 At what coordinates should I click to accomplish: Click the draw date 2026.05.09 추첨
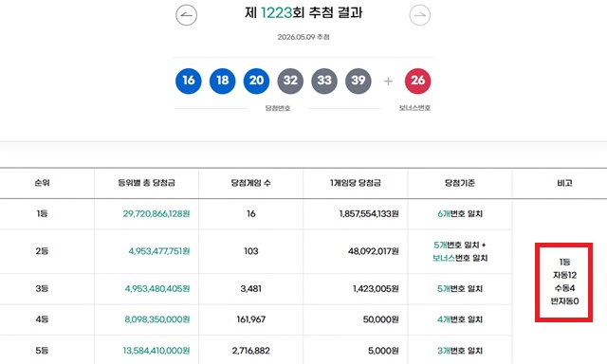[x=303, y=37]
